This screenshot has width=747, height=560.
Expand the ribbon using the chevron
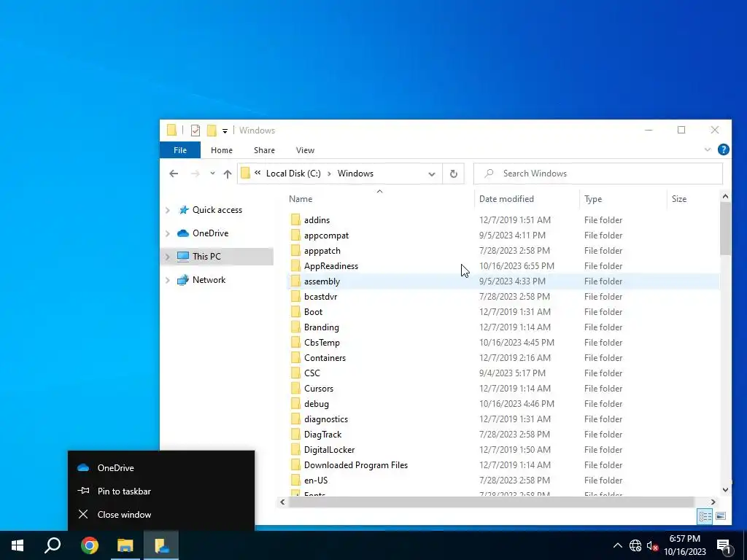(707, 149)
